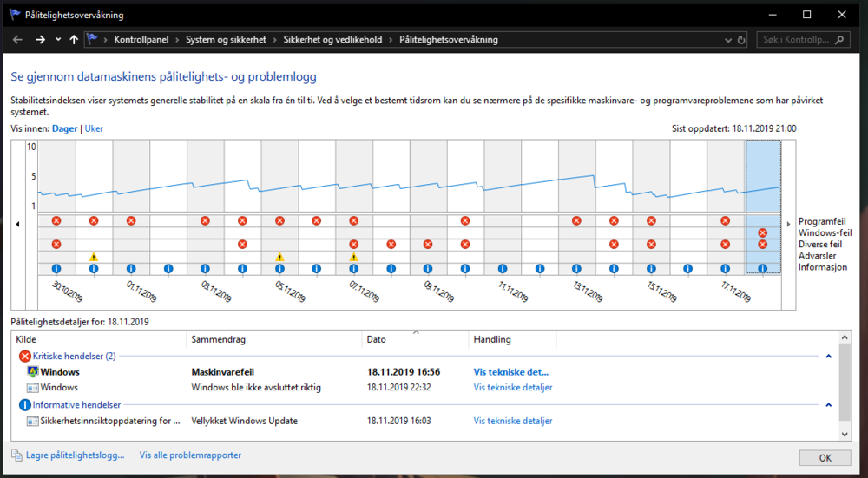Click the icon of Maskinvarefeil Windows row
Screen dimensions: 868x478
[33, 372]
